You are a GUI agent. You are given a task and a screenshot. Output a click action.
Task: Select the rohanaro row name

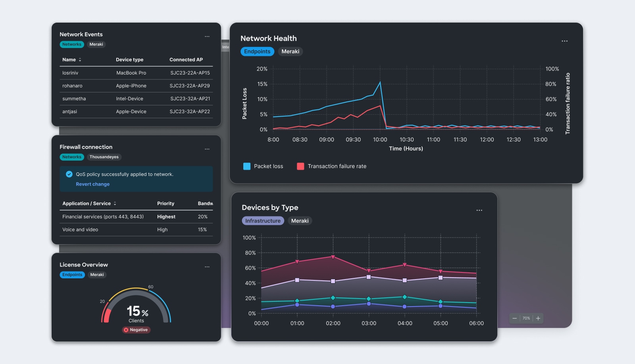click(x=72, y=86)
